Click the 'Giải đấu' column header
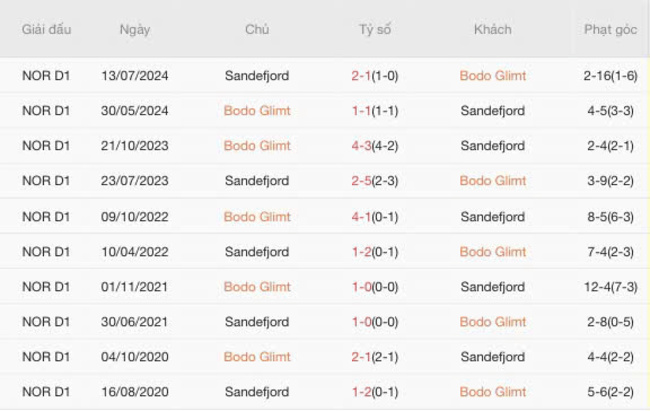This screenshot has height=411, width=650. pyautogui.click(x=47, y=30)
